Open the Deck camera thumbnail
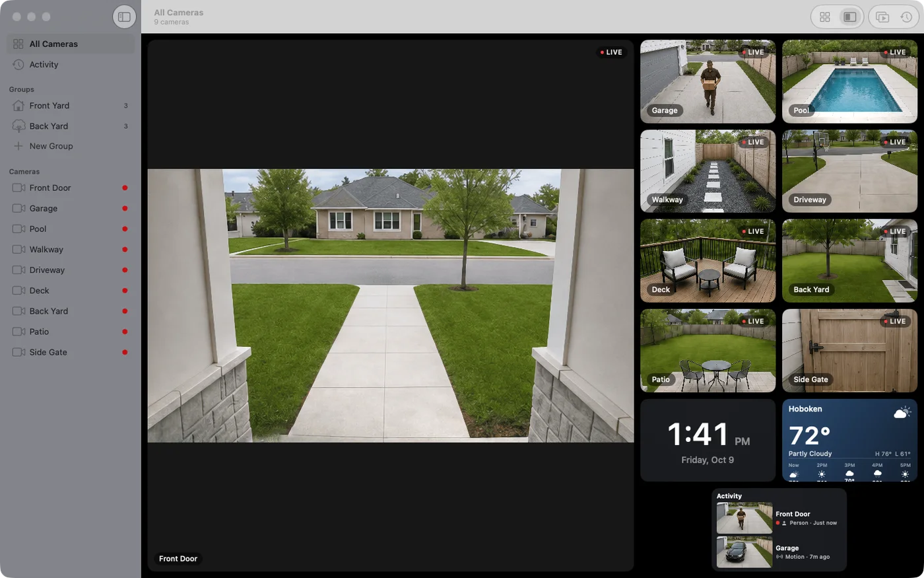Image resolution: width=924 pixels, height=578 pixels. coord(708,261)
